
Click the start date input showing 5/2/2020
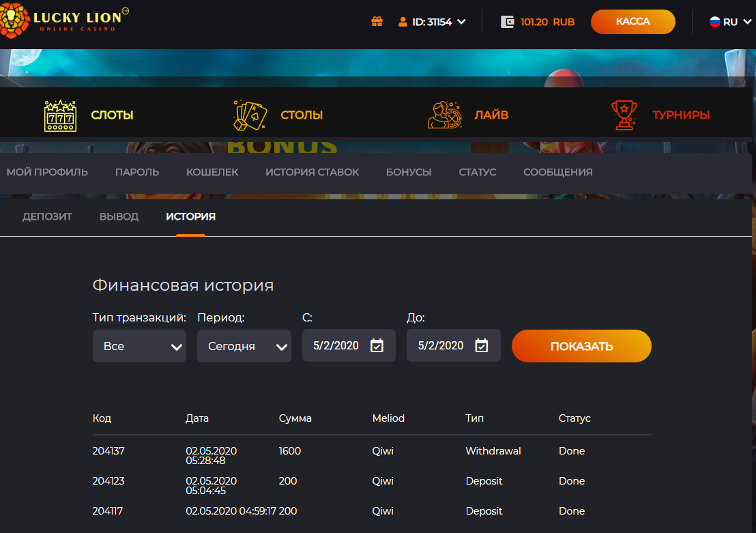[336, 346]
